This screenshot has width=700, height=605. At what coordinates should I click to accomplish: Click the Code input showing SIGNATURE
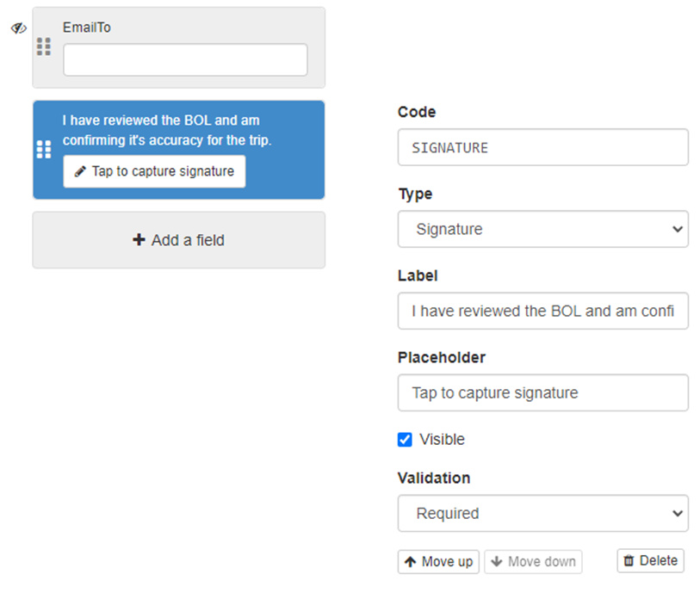542,147
